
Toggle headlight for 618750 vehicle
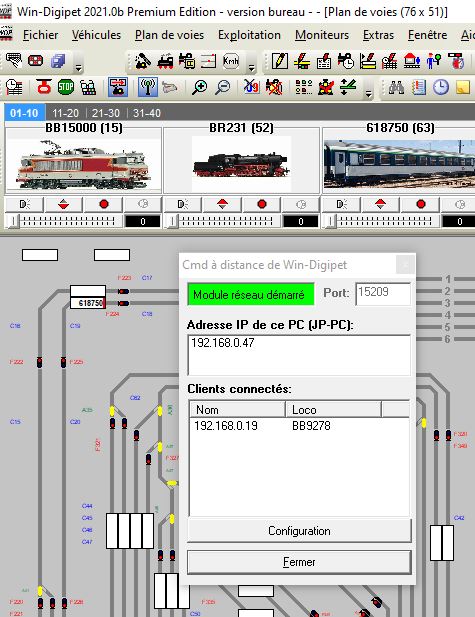[x=341, y=204]
